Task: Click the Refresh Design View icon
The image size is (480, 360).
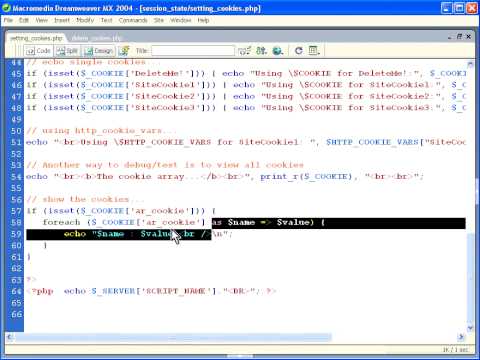Action: coord(299,51)
